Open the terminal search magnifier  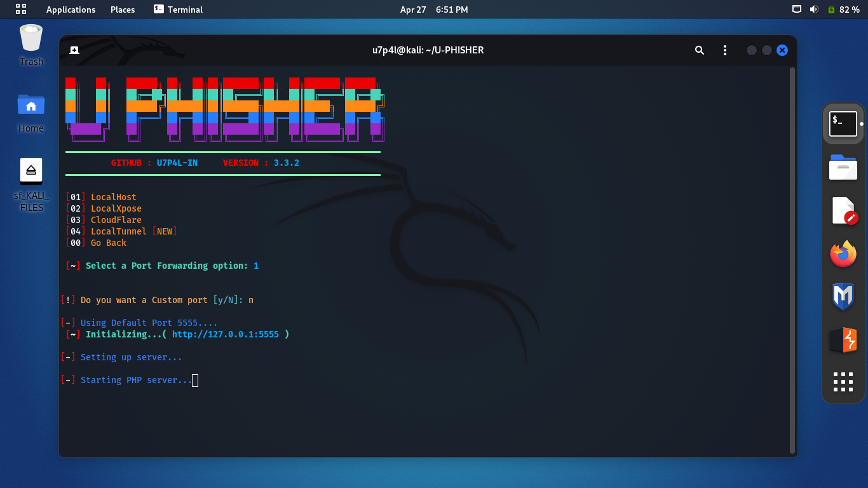click(700, 50)
